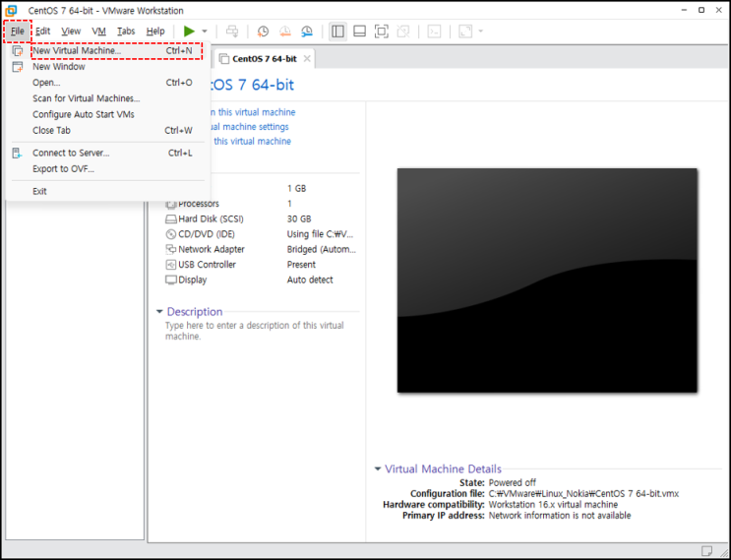731x560 pixels.
Task: Click the Network Adapter Bridged value
Action: (x=321, y=249)
